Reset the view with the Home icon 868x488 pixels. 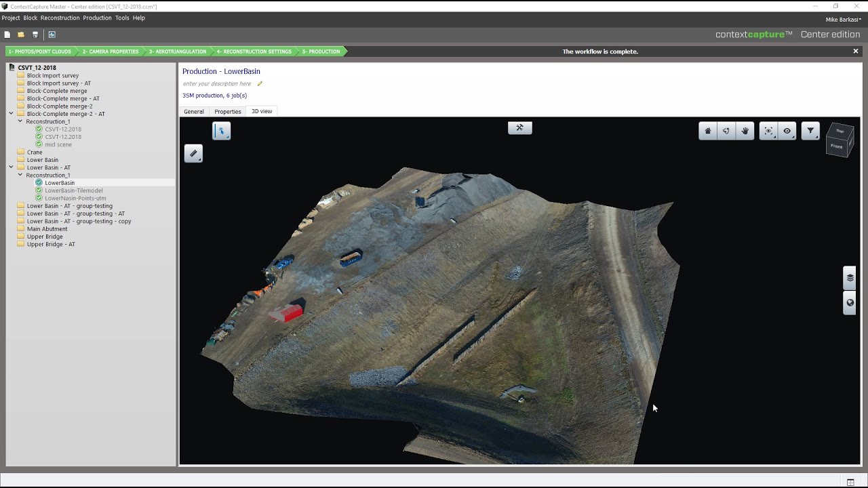[708, 131]
